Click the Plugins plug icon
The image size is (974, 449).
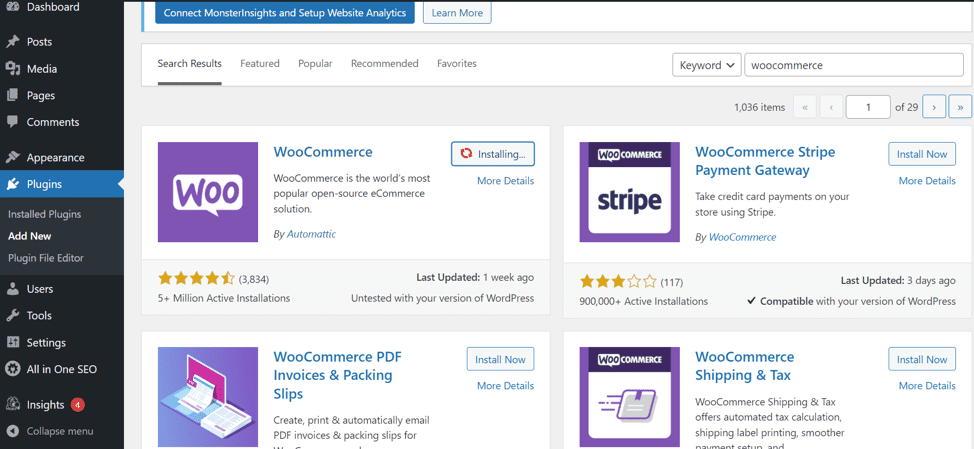click(12, 184)
